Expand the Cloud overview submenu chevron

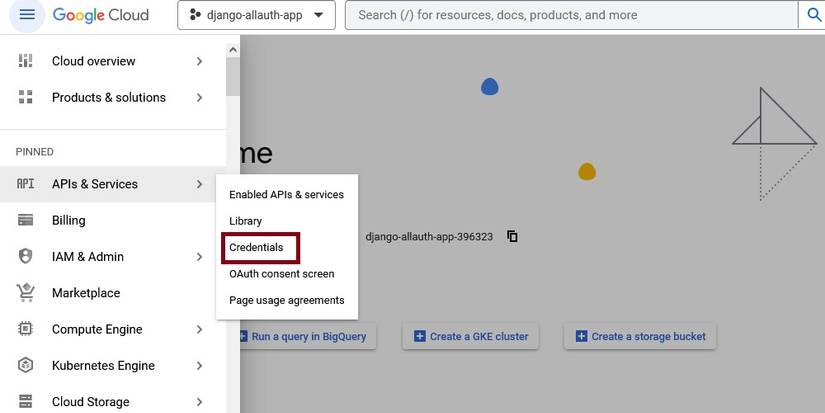pos(199,61)
